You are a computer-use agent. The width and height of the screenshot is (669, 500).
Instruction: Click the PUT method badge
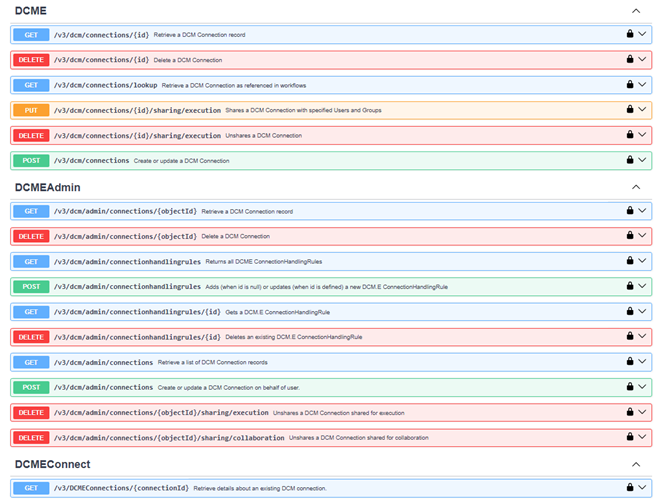tap(31, 110)
